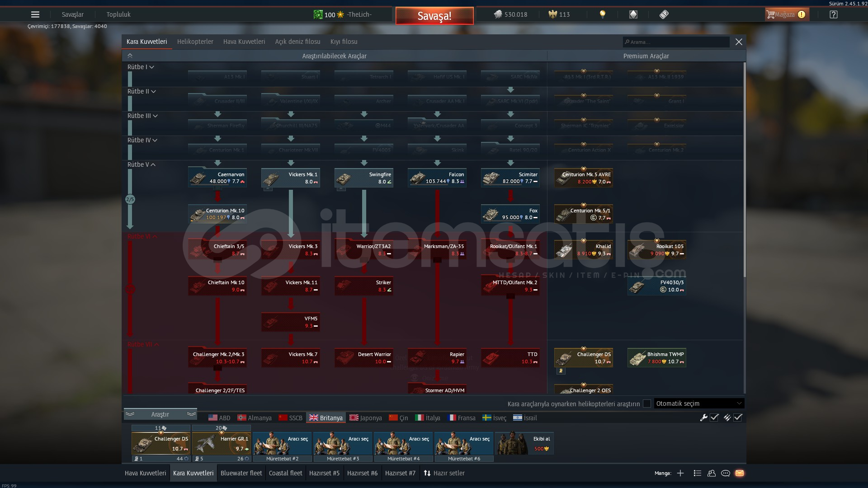Open Hazır setler presets button
The width and height of the screenshot is (868, 488).
[x=444, y=473]
